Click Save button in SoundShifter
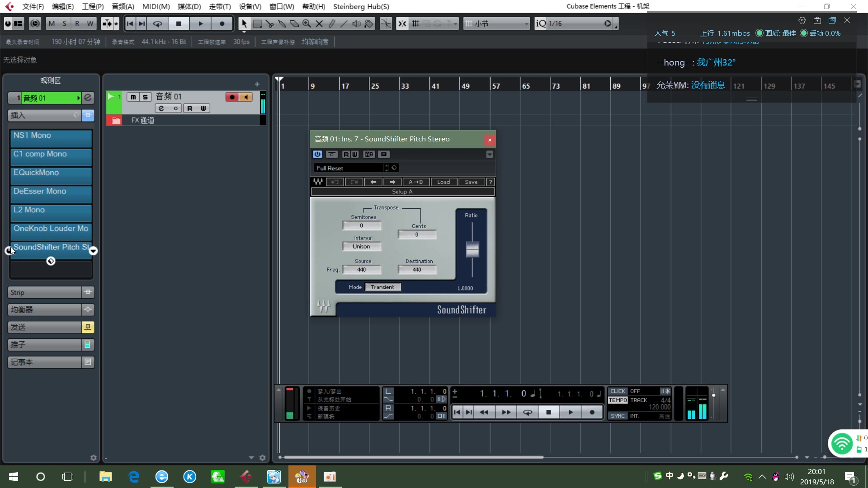 pyautogui.click(x=471, y=182)
